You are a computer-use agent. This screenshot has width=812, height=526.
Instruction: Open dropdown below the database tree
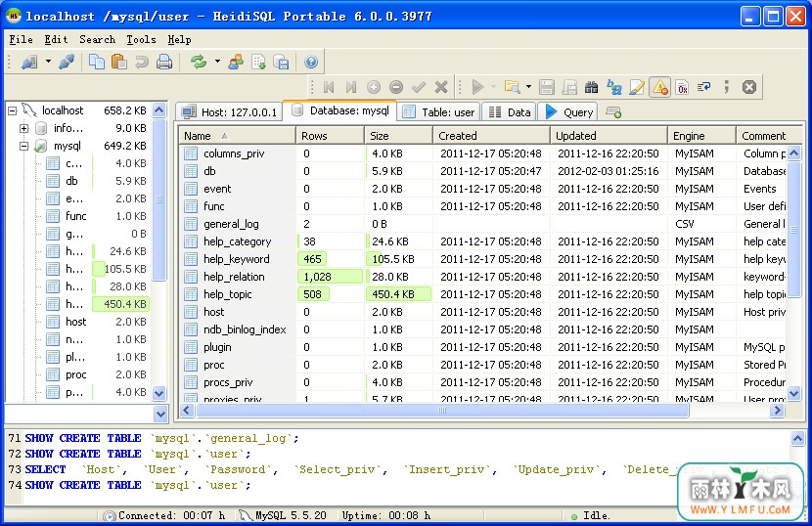click(x=160, y=414)
